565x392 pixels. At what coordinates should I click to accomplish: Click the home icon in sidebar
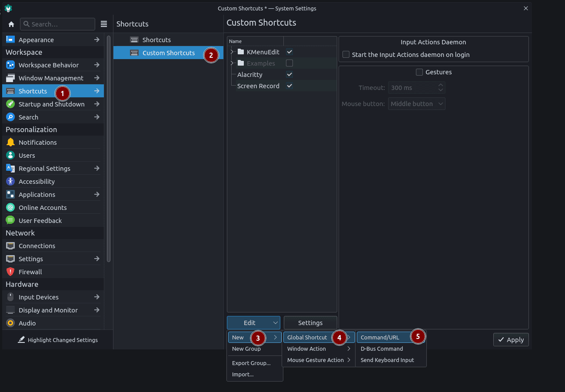pos(11,24)
